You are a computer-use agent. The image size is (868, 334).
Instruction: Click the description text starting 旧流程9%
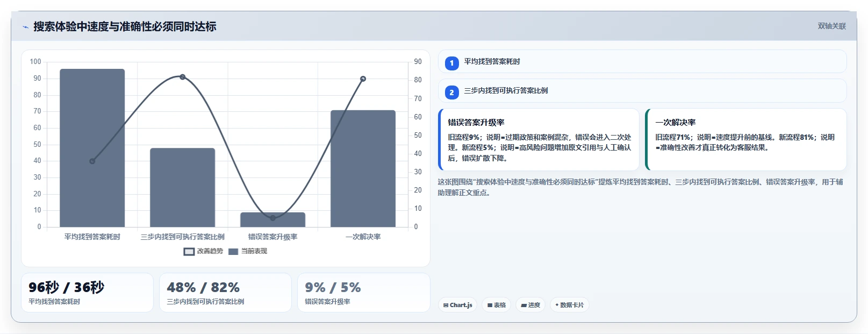click(x=540, y=147)
